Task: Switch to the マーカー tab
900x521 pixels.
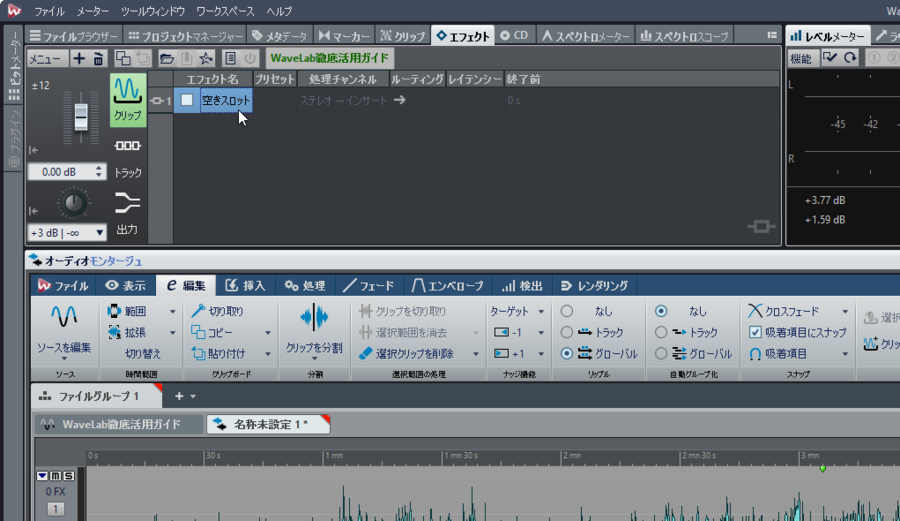Action: tap(344, 36)
